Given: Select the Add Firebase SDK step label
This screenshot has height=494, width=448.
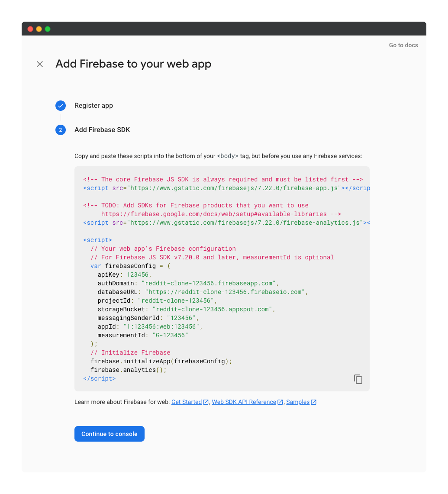Looking at the screenshot, I should tap(102, 130).
